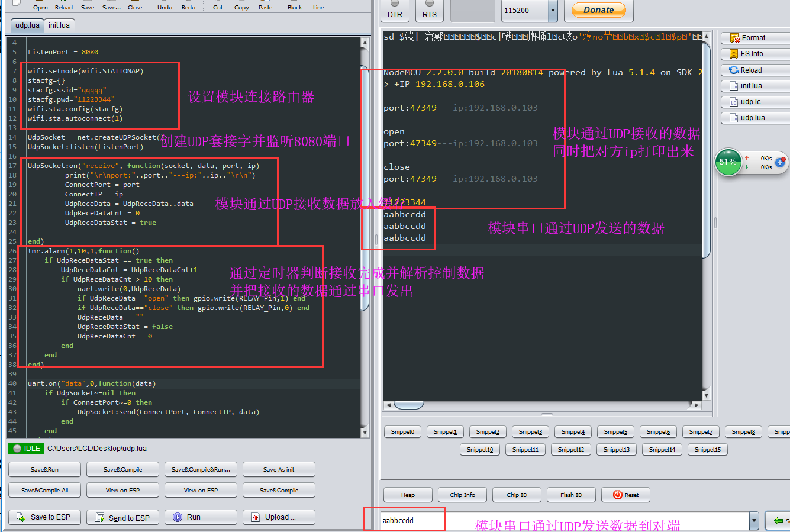This screenshot has height=532, width=790.
Task: Click the terminal horizontal scrollbar thumb
Action: [409, 405]
